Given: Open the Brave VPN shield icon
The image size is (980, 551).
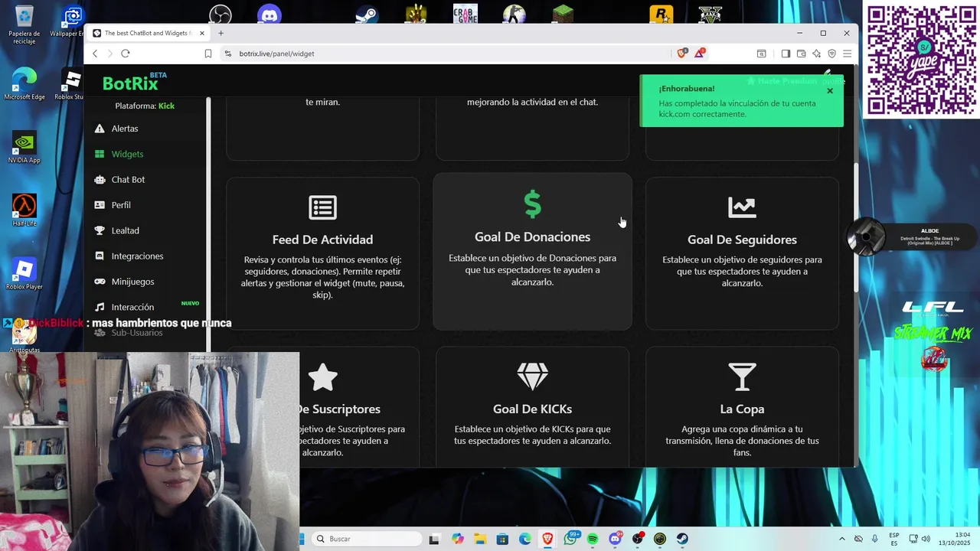Looking at the screenshot, I should pyautogui.click(x=831, y=54).
